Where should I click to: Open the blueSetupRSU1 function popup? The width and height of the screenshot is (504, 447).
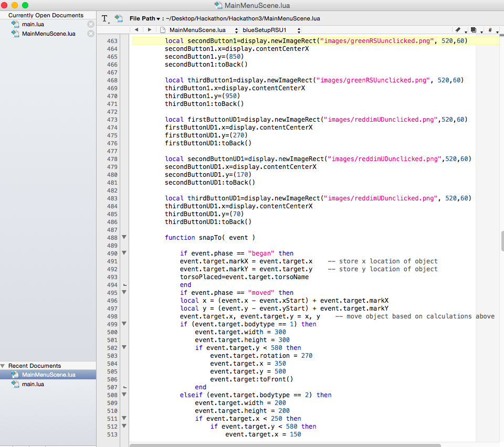270,30
